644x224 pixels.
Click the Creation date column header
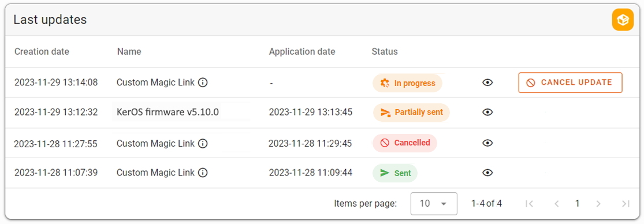42,52
